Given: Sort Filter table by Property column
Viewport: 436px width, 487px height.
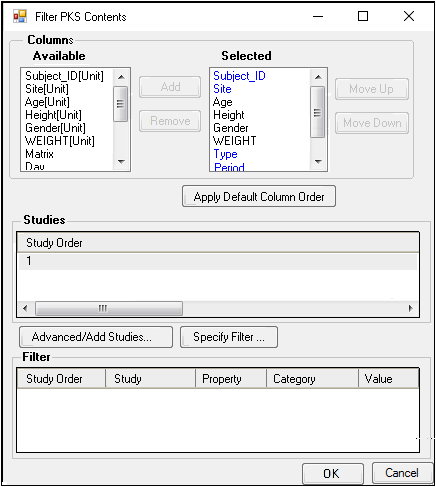Looking at the screenshot, I should (x=231, y=379).
